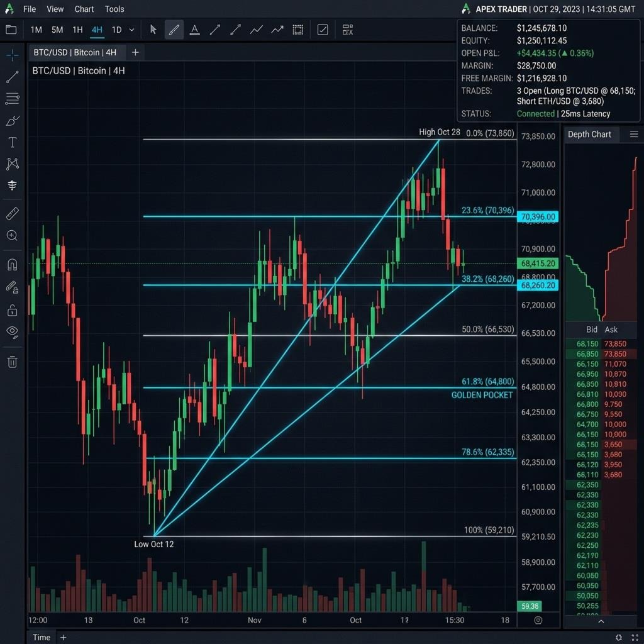644x644 pixels.
Task: Open settings gear in bottom-right corner
Action: click(x=619, y=638)
